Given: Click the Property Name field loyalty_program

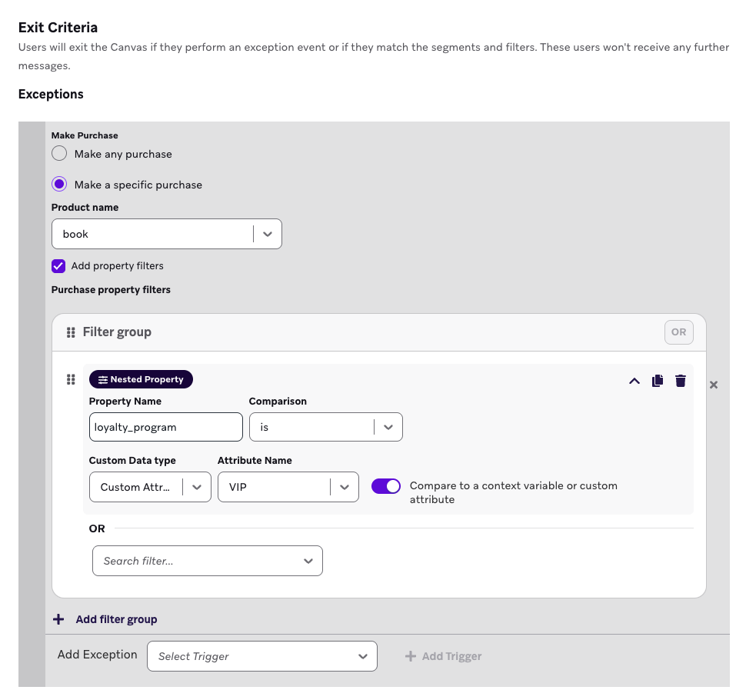Looking at the screenshot, I should click(165, 427).
